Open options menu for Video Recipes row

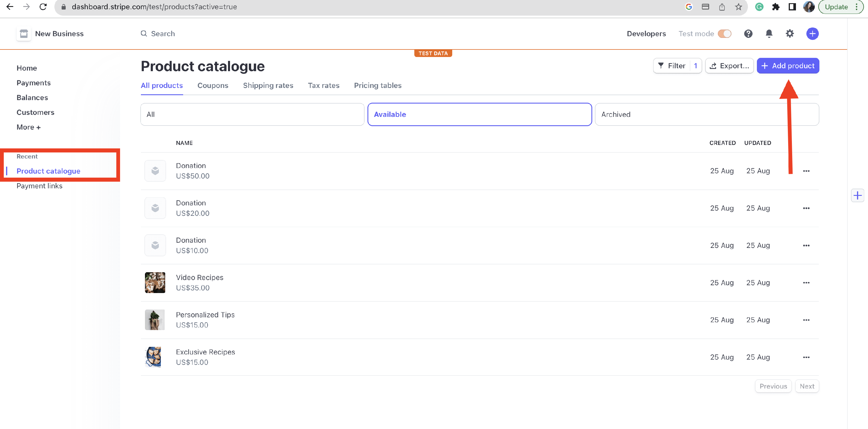pyautogui.click(x=806, y=283)
